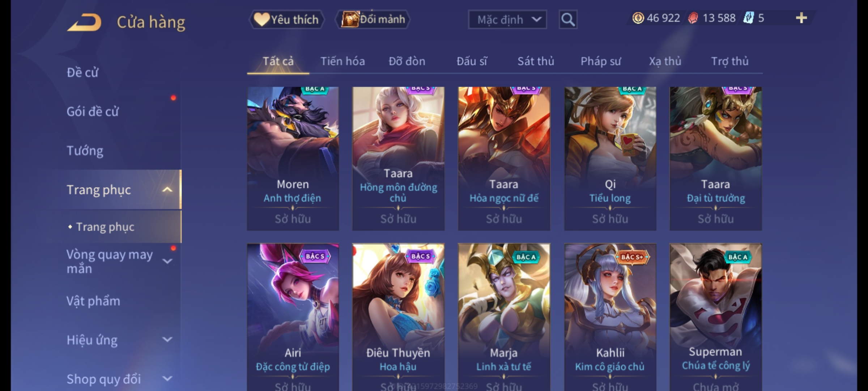
Task: Collapse the Trang phục sidebar section
Action: click(x=167, y=190)
